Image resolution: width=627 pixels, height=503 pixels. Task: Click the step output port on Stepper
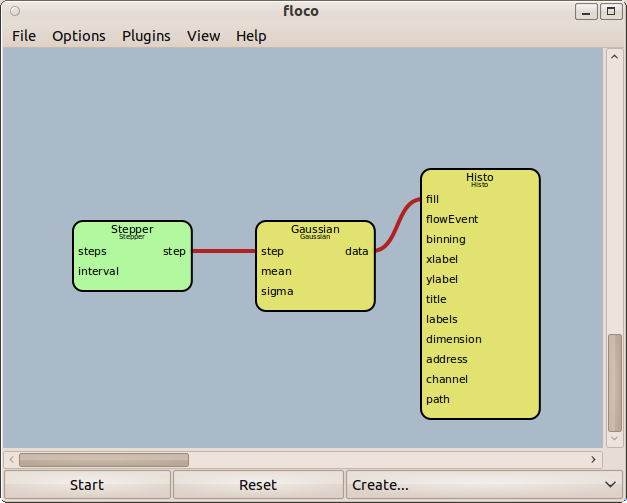[x=174, y=252]
